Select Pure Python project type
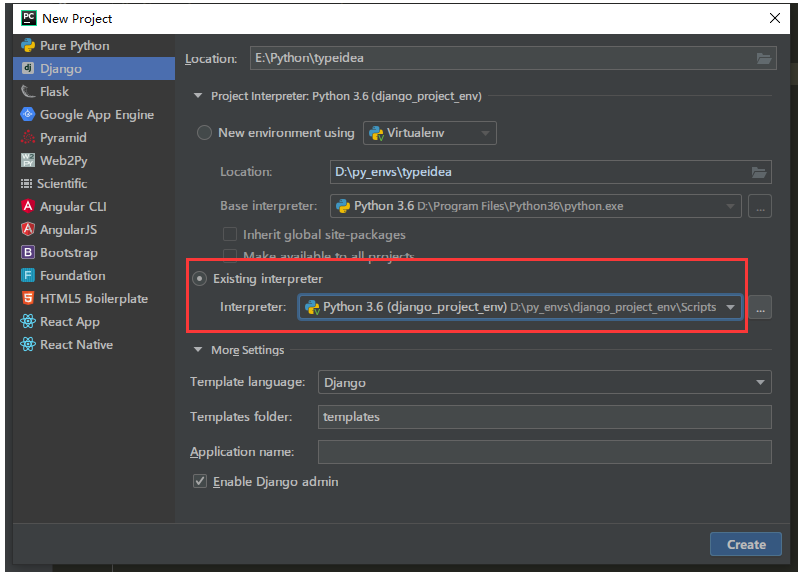Image resolution: width=801 pixels, height=572 pixels. click(x=94, y=45)
